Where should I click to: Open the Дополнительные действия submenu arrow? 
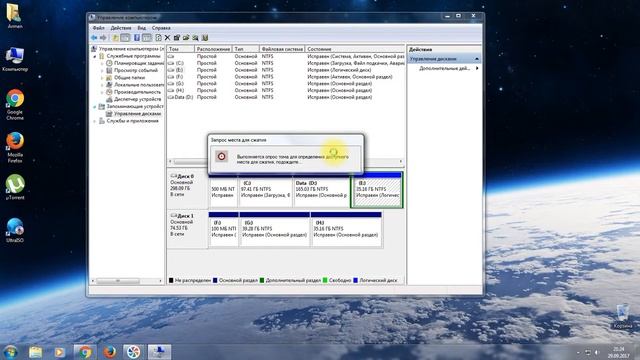[477, 69]
